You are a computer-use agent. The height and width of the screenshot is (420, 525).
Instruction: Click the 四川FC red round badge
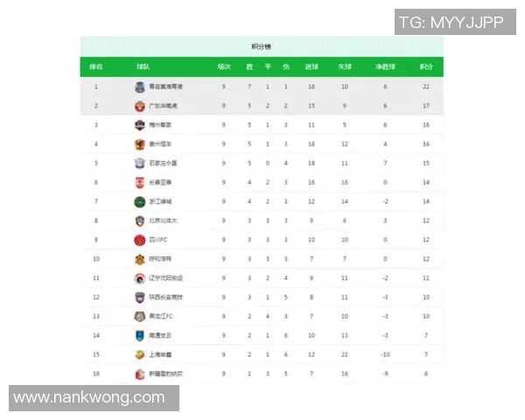[x=139, y=240]
